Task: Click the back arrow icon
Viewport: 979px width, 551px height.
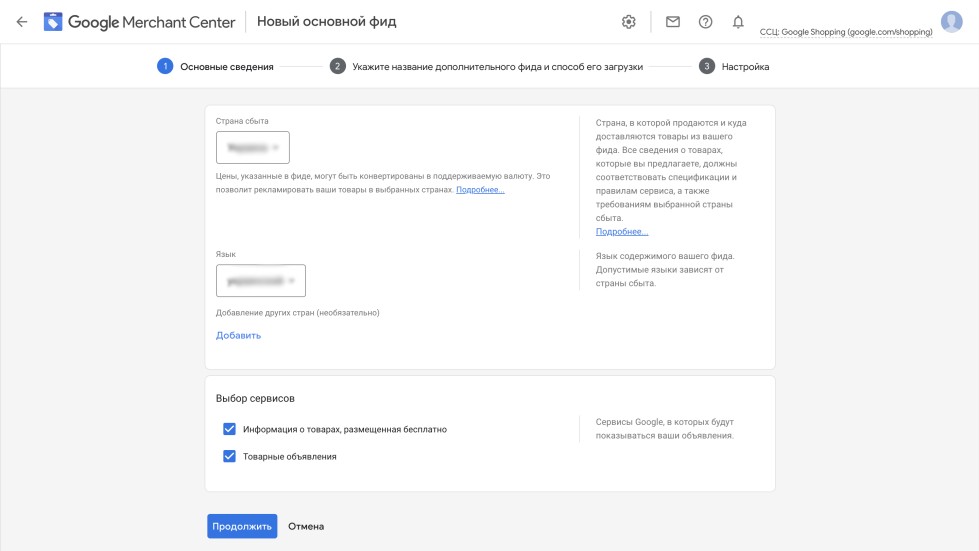Action: tap(22, 22)
